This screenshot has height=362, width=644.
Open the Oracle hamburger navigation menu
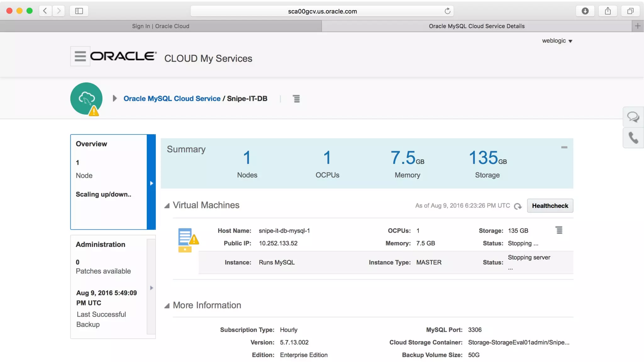(x=80, y=56)
